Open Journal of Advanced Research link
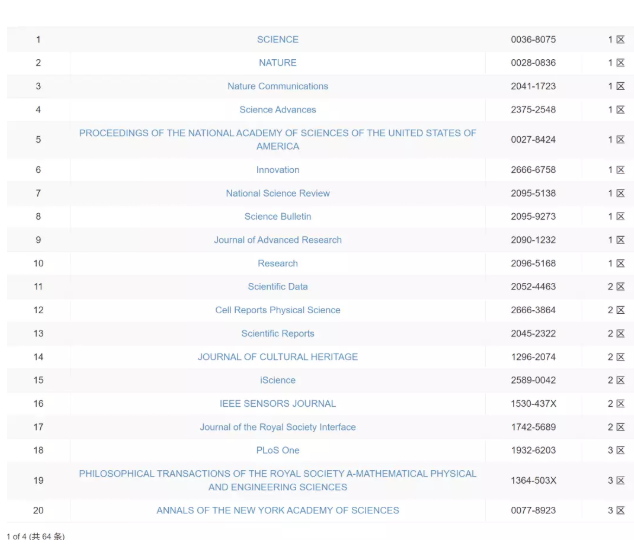This screenshot has width=634, height=546. [278, 240]
